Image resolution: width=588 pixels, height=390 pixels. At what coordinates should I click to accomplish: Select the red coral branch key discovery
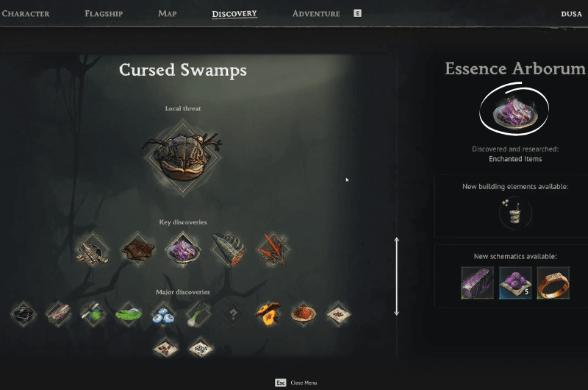coord(273,249)
